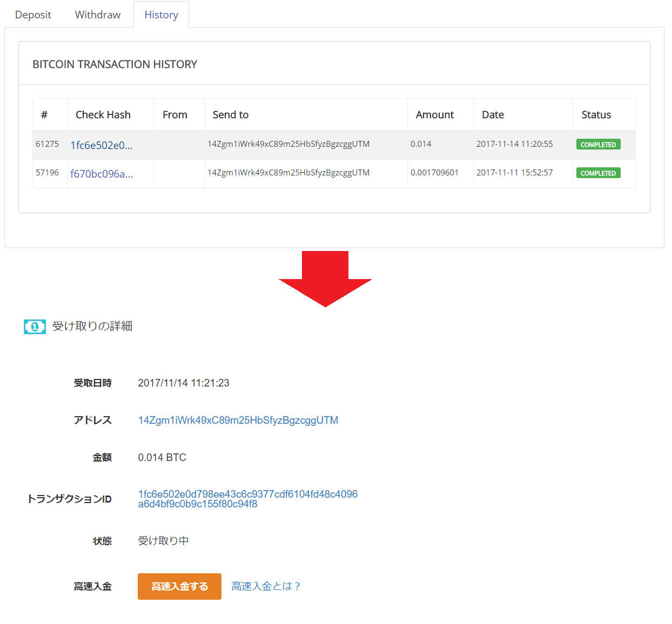
Task: Click COMPLETED badge for transaction 57196
Action: (x=598, y=173)
